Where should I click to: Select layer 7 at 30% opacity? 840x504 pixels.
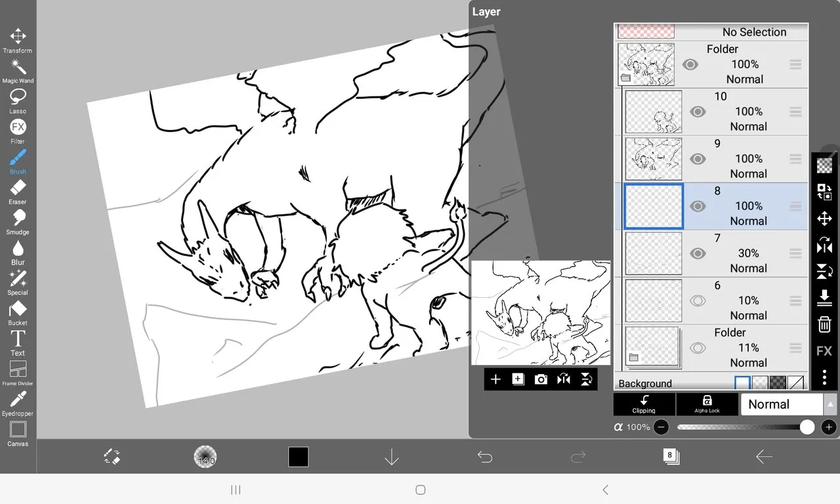[711, 253]
